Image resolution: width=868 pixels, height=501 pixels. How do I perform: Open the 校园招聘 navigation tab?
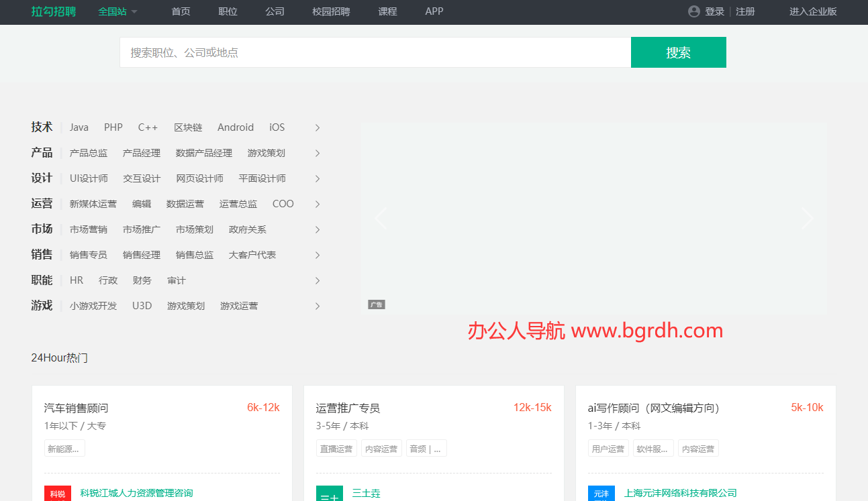click(x=331, y=11)
